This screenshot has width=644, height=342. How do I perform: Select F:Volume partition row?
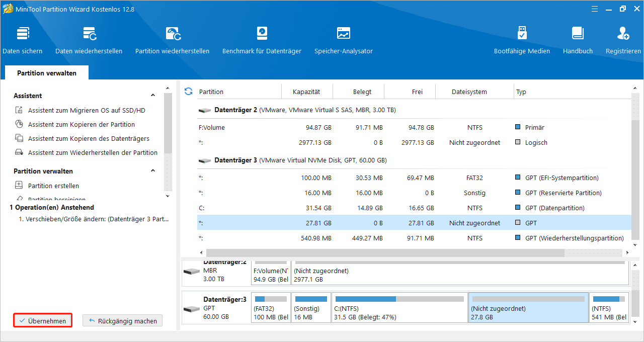click(414, 127)
